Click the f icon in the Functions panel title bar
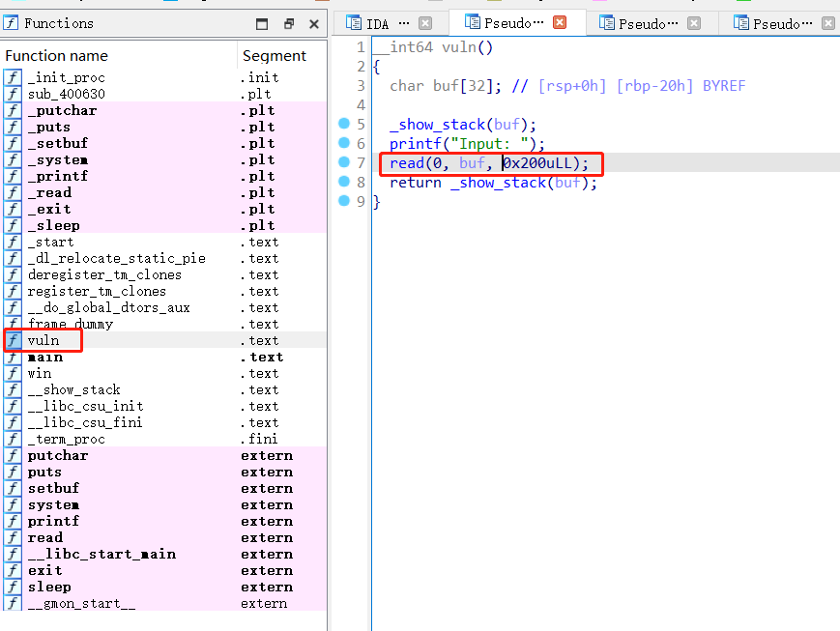Viewport: 840px width, 631px height. [11, 22]
